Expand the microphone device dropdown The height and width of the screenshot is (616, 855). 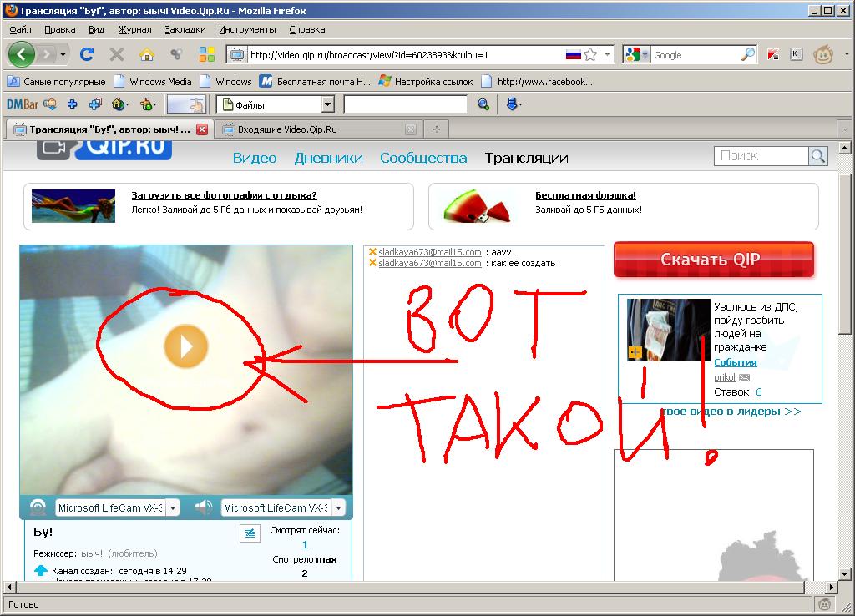tap(339, 508)
